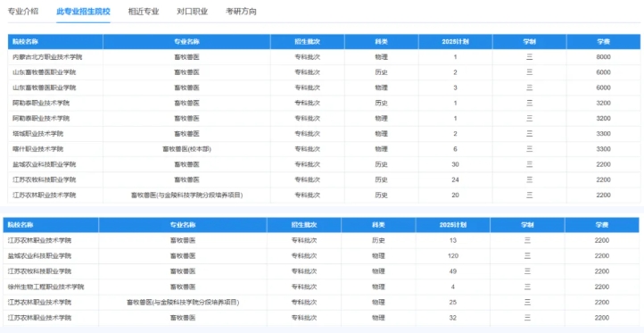Click the plan value 30
644x333 pixels.
pyautogui.click(x=456, y=164)
